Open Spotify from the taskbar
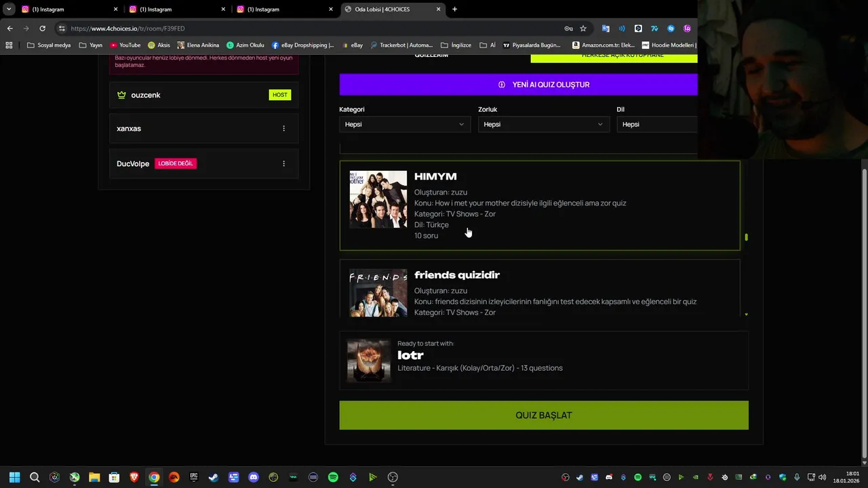Screen dimensions: 868x488 pyautogui.click(x=333, y=477)
